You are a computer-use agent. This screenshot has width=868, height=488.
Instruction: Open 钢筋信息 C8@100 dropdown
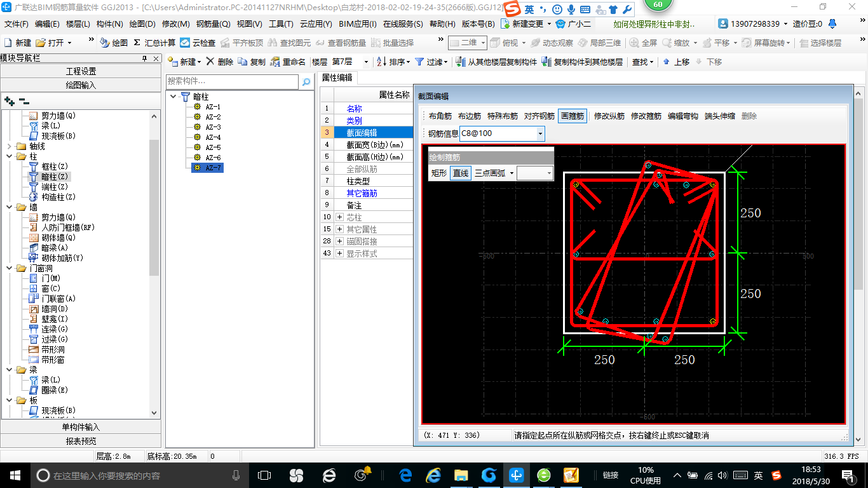coord(540,133)
